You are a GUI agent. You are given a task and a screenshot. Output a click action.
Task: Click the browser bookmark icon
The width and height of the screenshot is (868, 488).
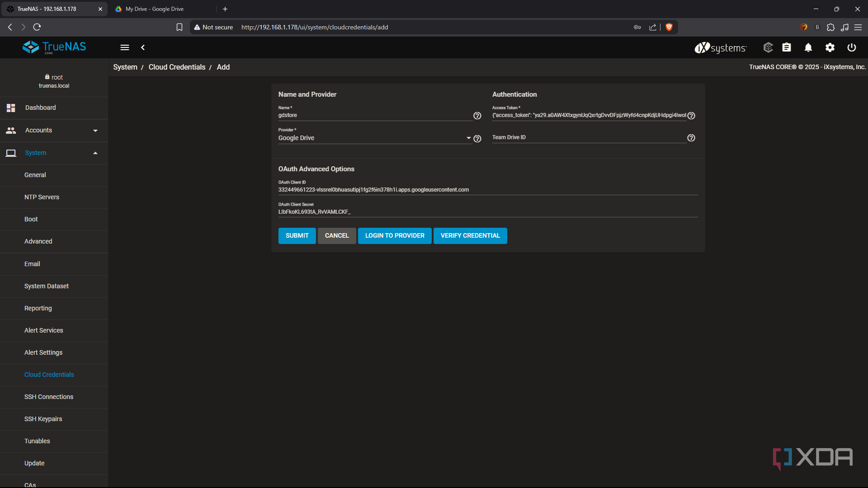179,27
